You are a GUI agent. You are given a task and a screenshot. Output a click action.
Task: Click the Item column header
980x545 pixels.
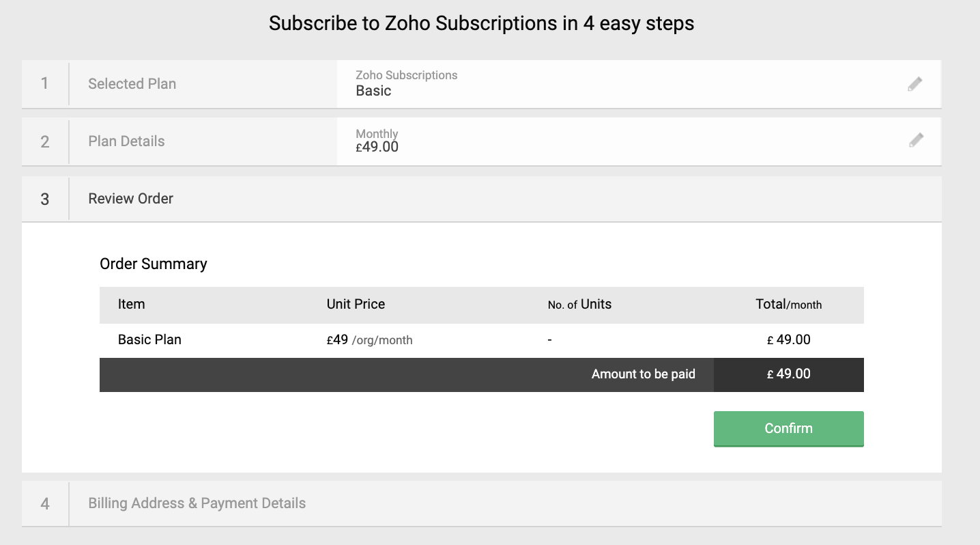(x=131, y=305)
